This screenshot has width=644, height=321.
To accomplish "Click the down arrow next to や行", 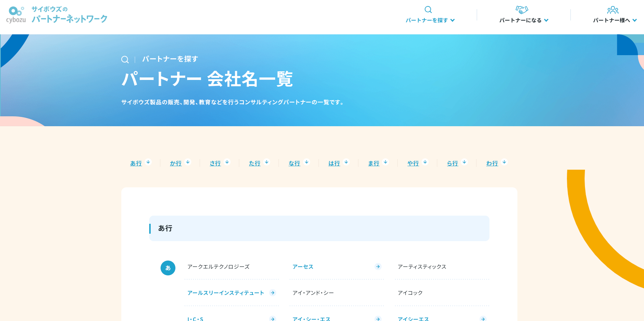I will click(x=425, y=162).
